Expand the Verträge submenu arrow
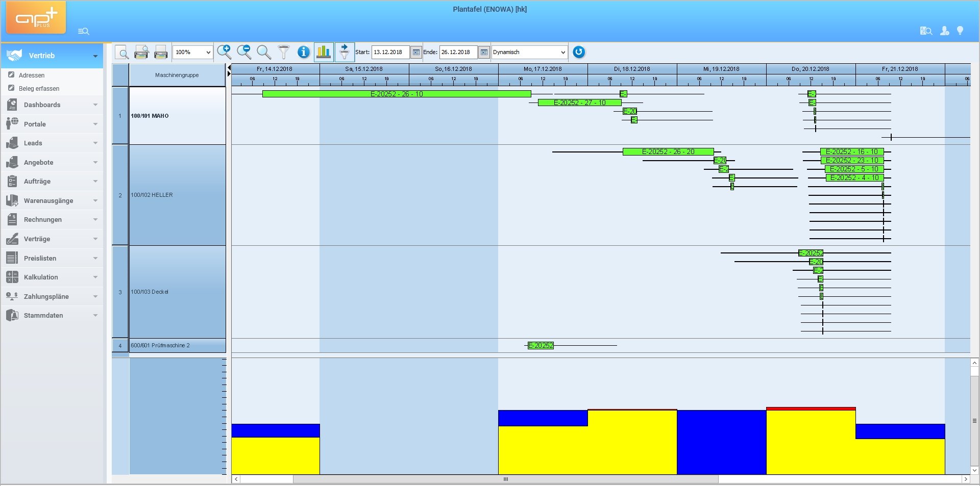Screen dimensions: 980x486 [95, 239]
